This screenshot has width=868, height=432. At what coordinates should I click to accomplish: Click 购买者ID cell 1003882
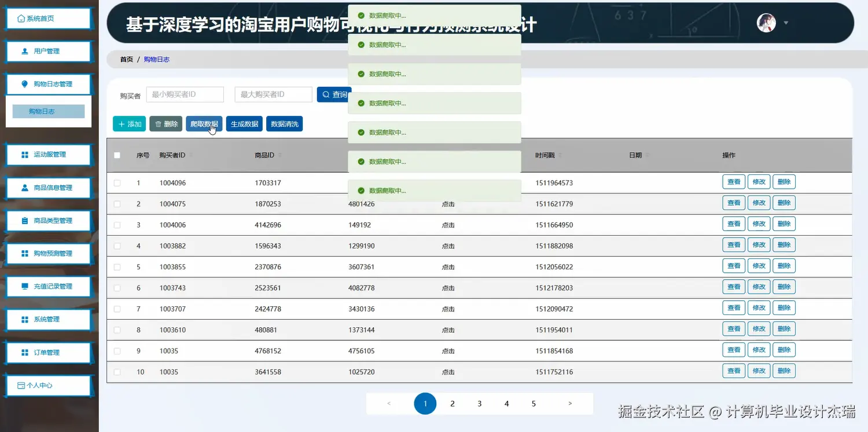(x=173, y=246)
